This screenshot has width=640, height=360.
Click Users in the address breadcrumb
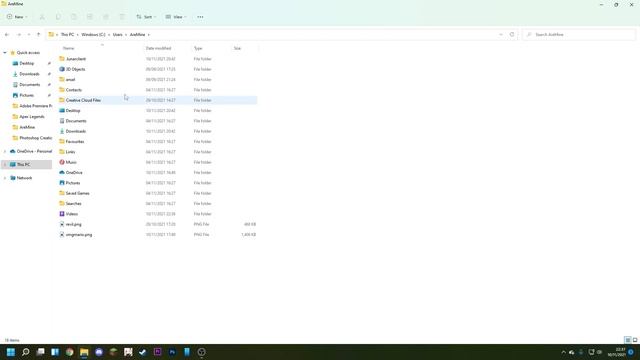[x=118, y=35]
